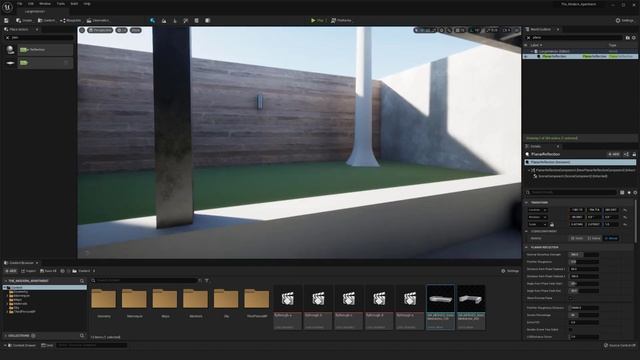The image size is (640, 360).
Task: Click the Normal Distortion Strength slider field
Action: point(584,255)
